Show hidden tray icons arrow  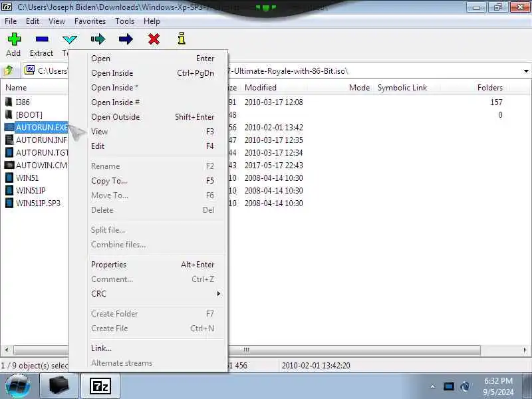point(433,386)
